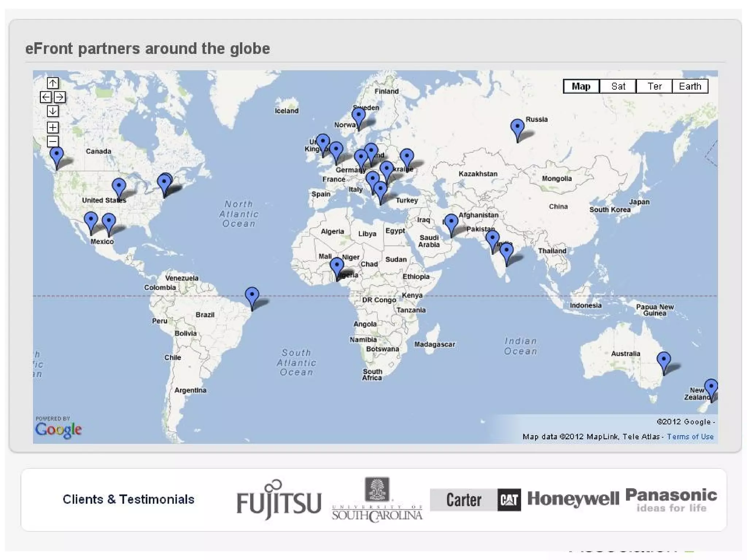
Task: Select the pin on Brazil's coast
Action: (252, 295)
